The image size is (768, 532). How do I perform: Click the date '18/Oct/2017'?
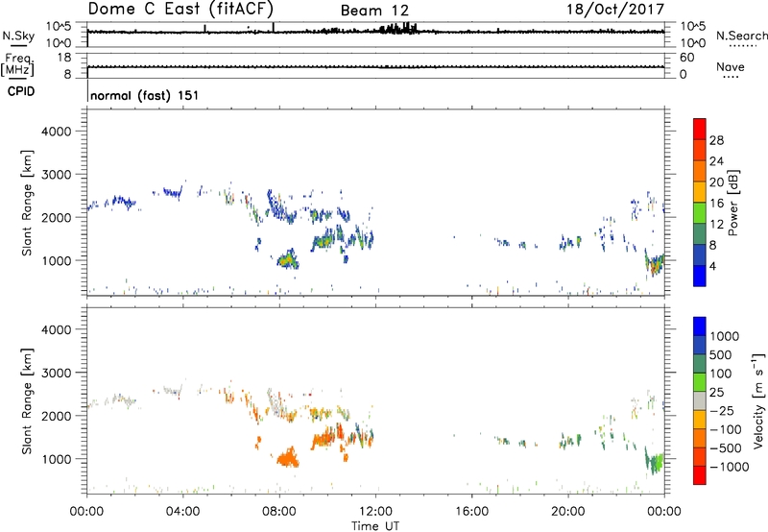click(x=615, y=10)
